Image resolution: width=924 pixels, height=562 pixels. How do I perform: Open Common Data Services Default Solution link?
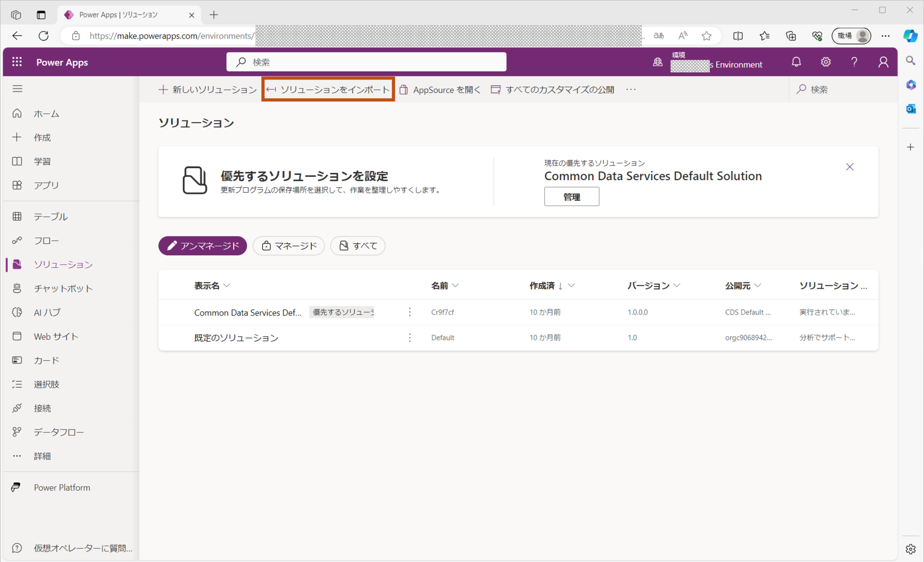pyautogui.click(x=248, y=313)
